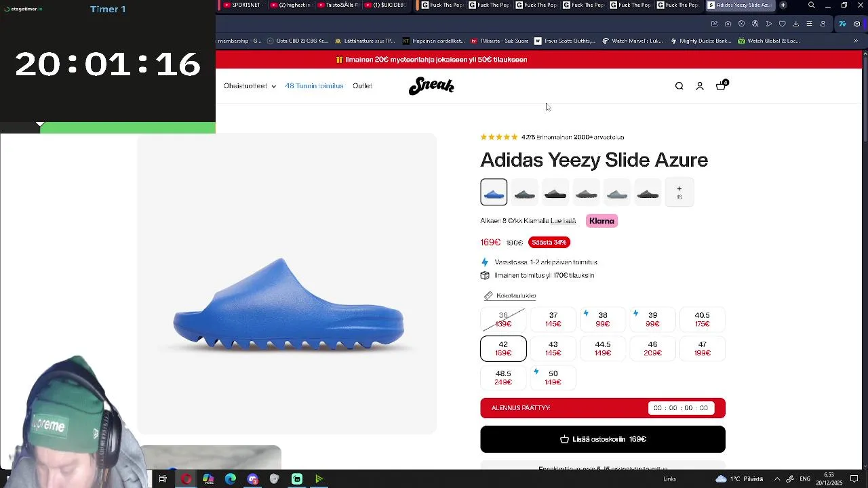Open Microsoft Edge from the taskbar
Screen dimensions: 868x488
click(231, 479)
